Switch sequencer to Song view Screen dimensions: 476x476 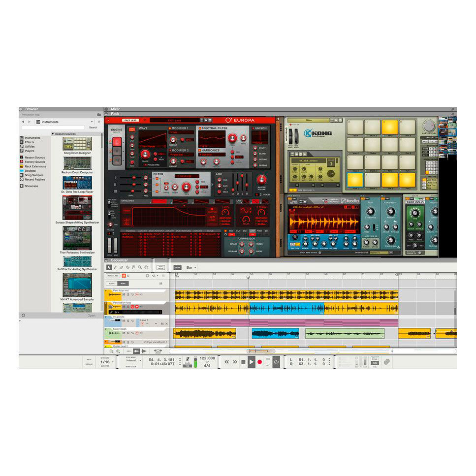point(123,283)
